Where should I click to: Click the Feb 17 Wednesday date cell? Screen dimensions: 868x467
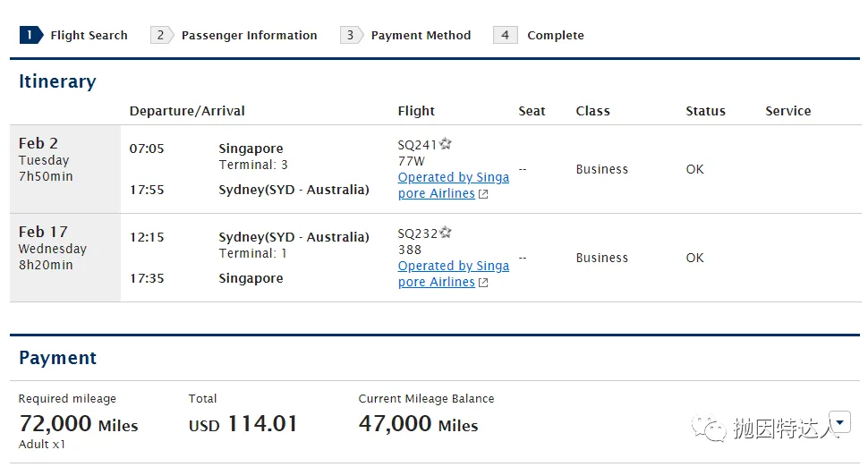pyautogui.click(x=64, y=248)
